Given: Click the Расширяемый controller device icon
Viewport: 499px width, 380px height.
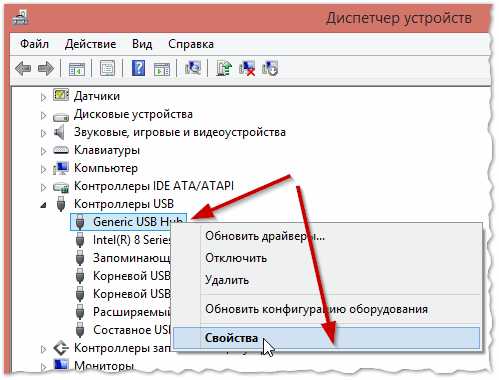Looking at the screenshot, I should click(x=80, y=312).
